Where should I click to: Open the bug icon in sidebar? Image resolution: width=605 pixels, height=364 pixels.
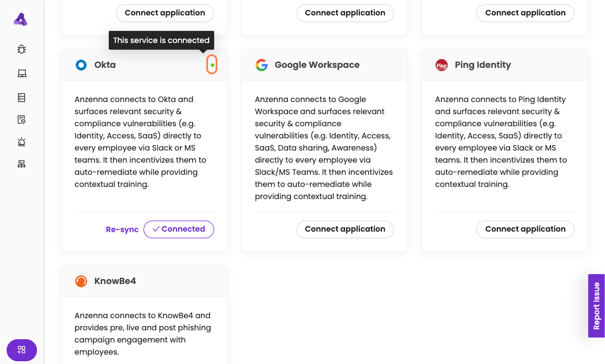22,49
